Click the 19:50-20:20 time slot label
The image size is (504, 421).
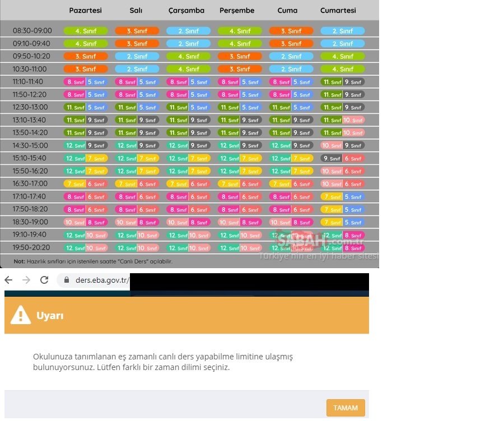(x=31, y=247)
